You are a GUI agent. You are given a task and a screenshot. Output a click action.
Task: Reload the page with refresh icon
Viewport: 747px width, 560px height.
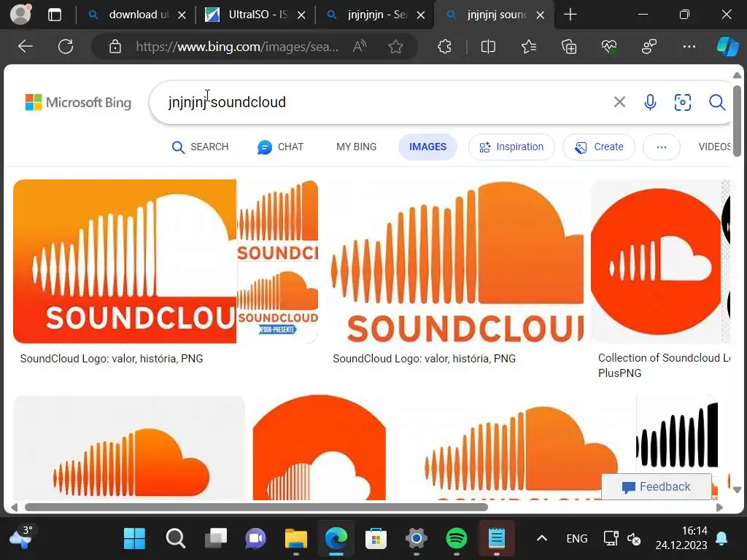(x=66, y=47)
